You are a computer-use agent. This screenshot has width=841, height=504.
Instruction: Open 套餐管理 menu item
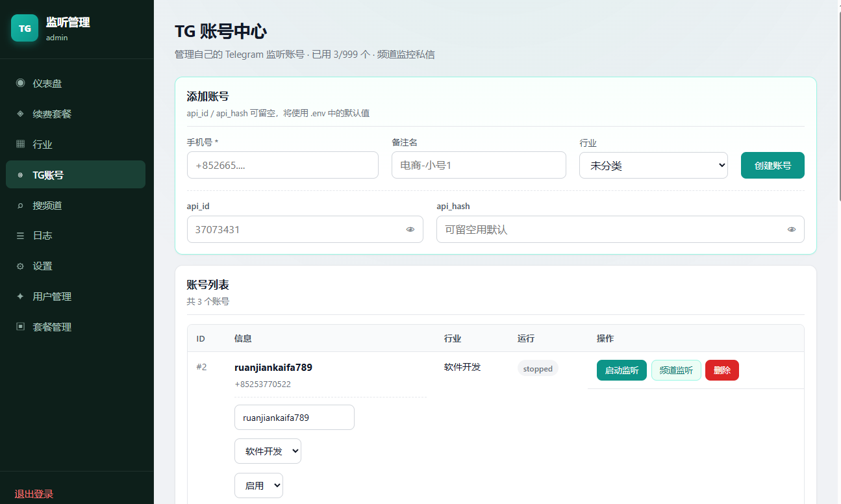point(75,327)
